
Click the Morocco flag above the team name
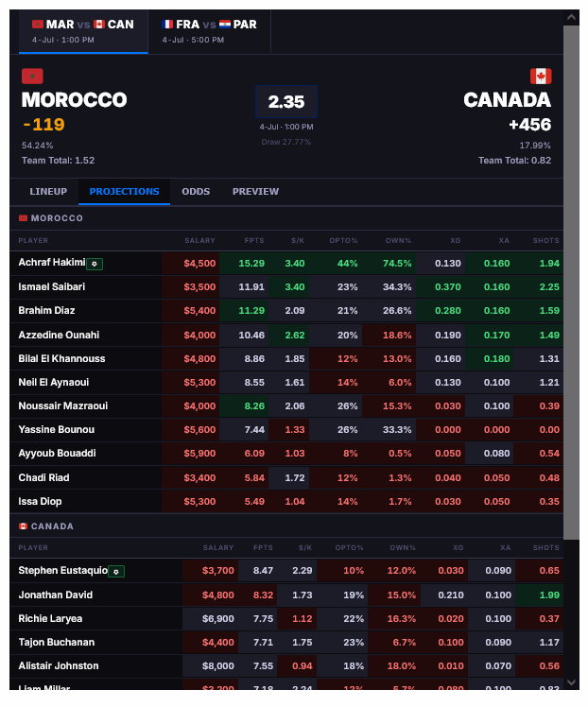click(x=32, y=77)
